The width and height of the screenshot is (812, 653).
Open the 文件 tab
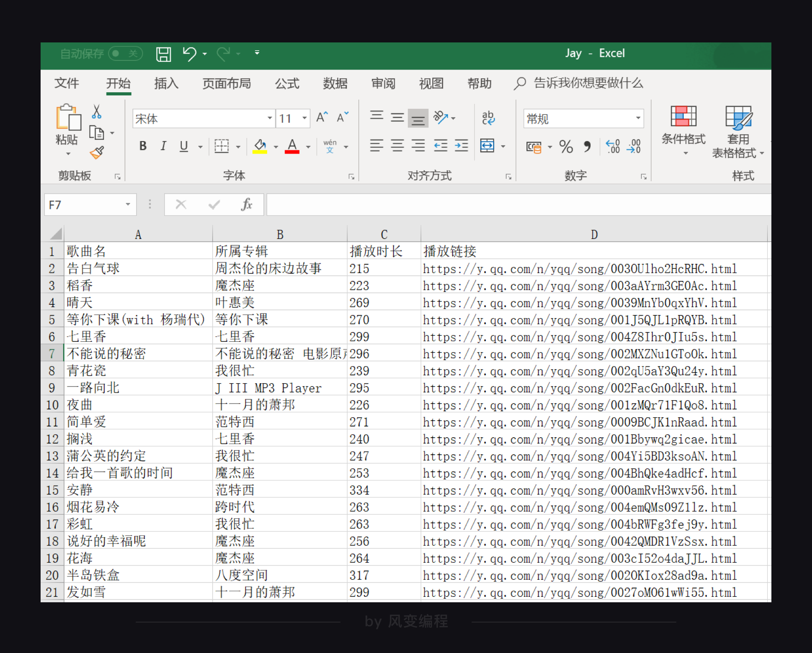66,83
